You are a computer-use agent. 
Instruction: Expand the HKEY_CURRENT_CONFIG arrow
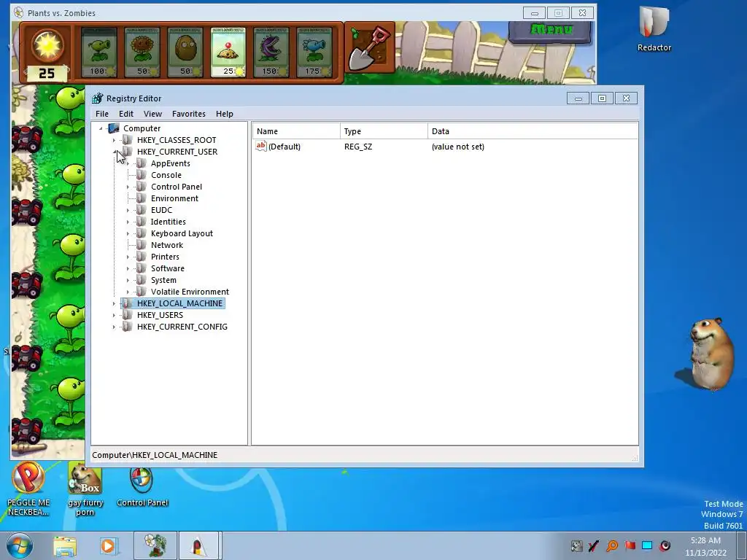(x=114, y=327)
